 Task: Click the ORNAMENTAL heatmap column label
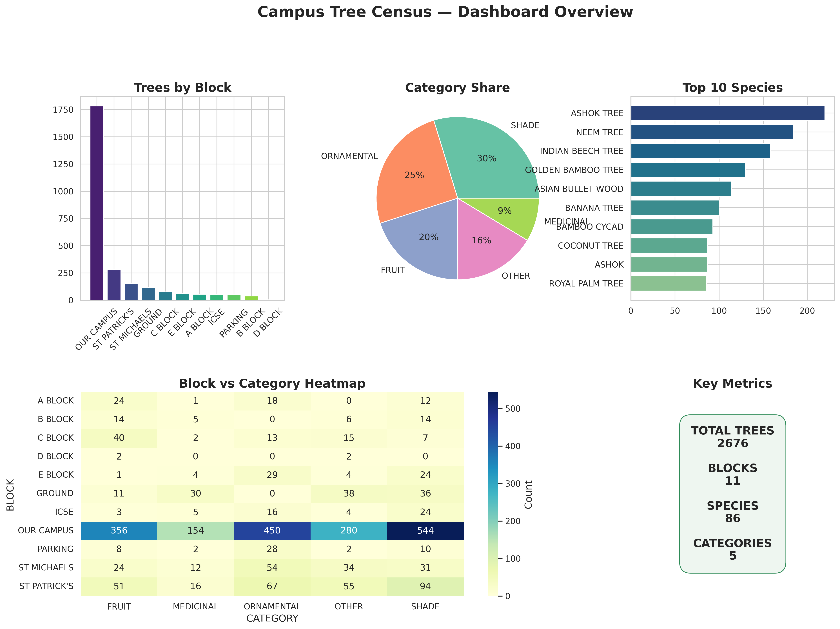[272, 607]
